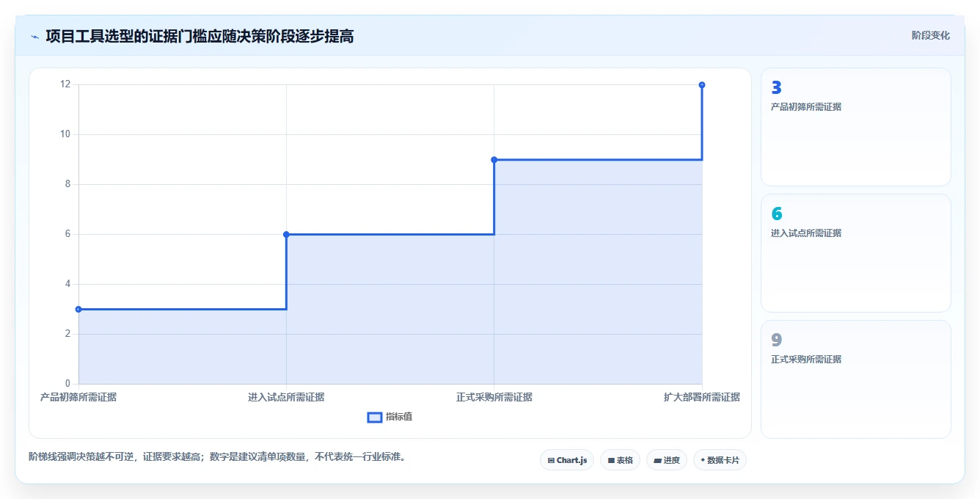Select the 进度 tag button
The height and width of the screenshot is (499, 980).
(666, 460)
